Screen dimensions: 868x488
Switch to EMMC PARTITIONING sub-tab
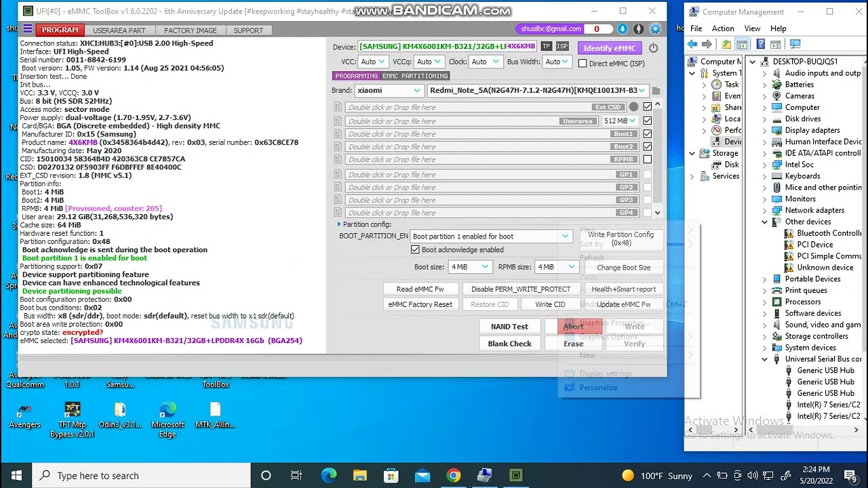[415, 76]
